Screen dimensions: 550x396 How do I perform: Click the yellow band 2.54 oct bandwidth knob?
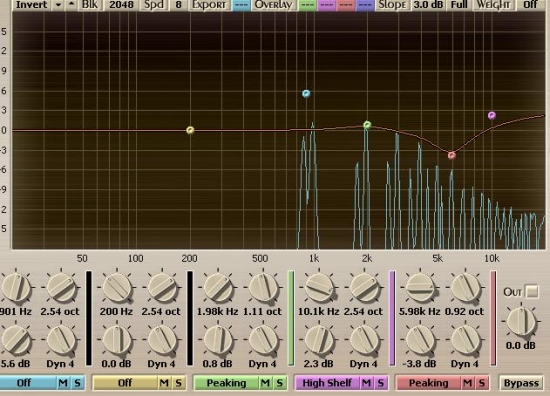click(162, 288)
